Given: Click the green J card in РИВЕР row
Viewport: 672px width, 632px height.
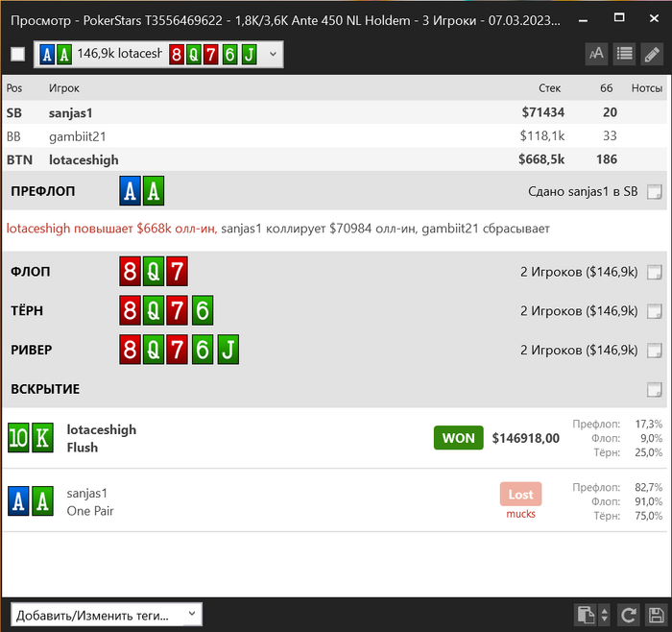Looking at the screenshot, I should (x=228, y=350).
